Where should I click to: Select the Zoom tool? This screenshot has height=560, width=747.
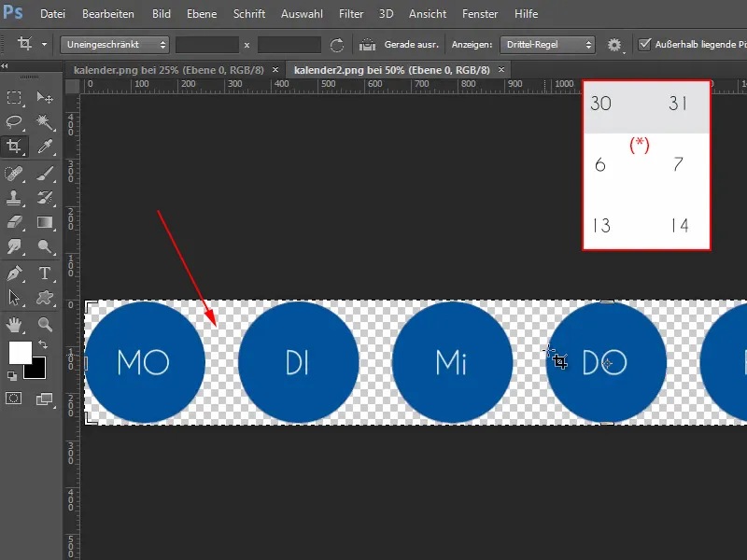tap(45, 325)
